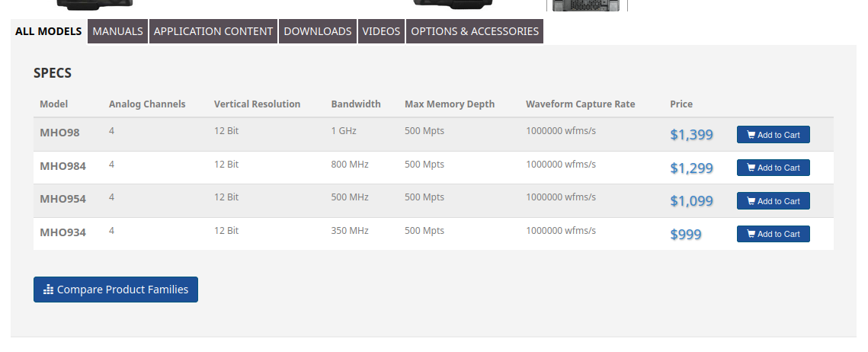Image resolution: width=868 pixels, height=352 pixels.
Task: Show the Videos tab
Action: click(x=381, y=31)
